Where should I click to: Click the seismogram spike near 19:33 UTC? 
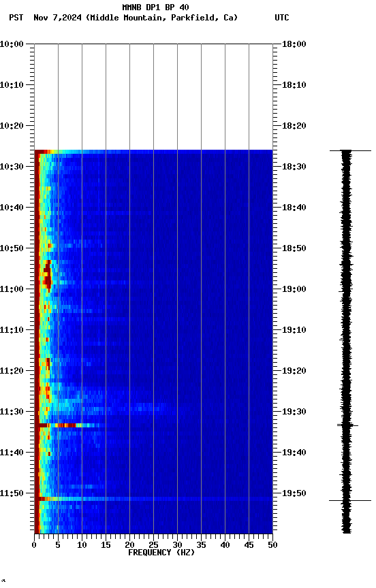tap(347, 425)
